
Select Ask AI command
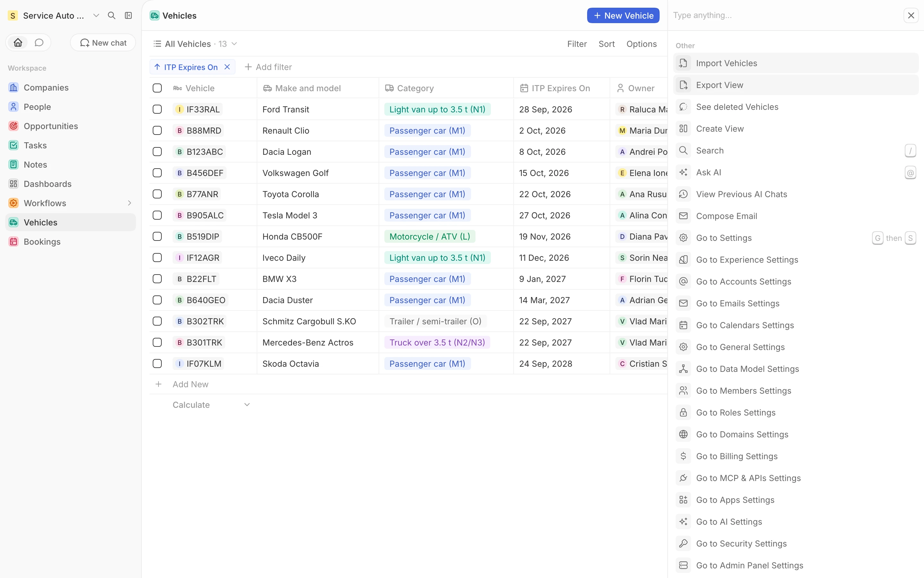click(x=796, y=172)
